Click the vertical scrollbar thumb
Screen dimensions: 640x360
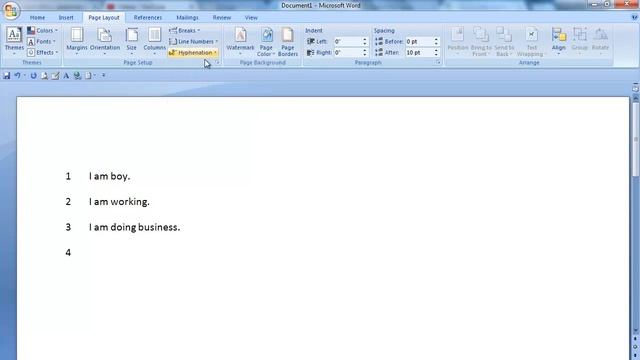click(x=635, y=140)
